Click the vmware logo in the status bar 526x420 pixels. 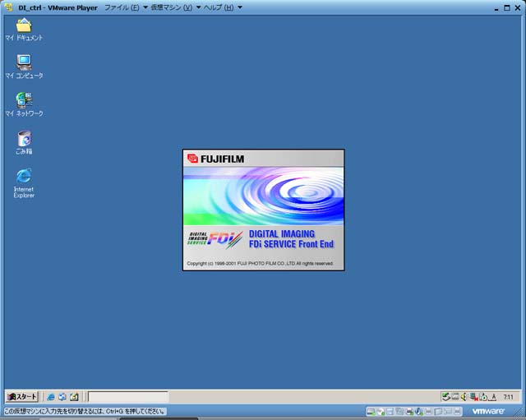(488, 411)
